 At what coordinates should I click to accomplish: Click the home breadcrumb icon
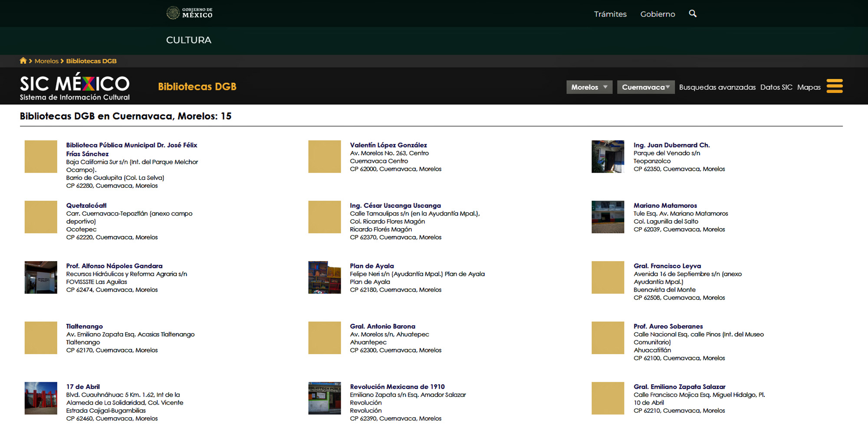(23, 61)
